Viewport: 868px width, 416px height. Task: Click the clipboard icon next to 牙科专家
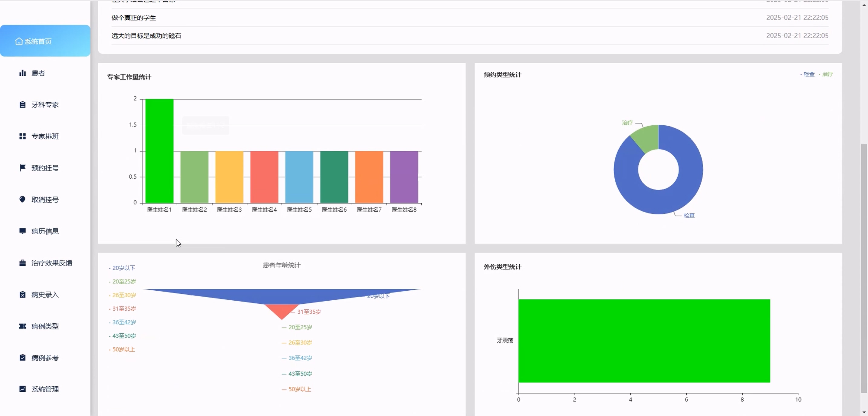pyautogui.click(x=23, y=104)
